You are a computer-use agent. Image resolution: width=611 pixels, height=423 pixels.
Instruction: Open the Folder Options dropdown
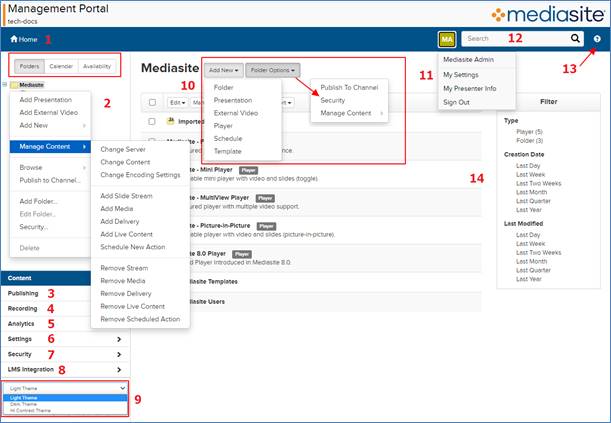coord(273,70)
